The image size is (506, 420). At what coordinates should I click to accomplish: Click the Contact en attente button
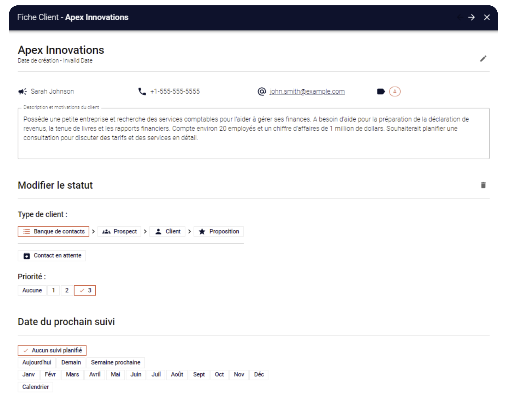tap(52, 256)
